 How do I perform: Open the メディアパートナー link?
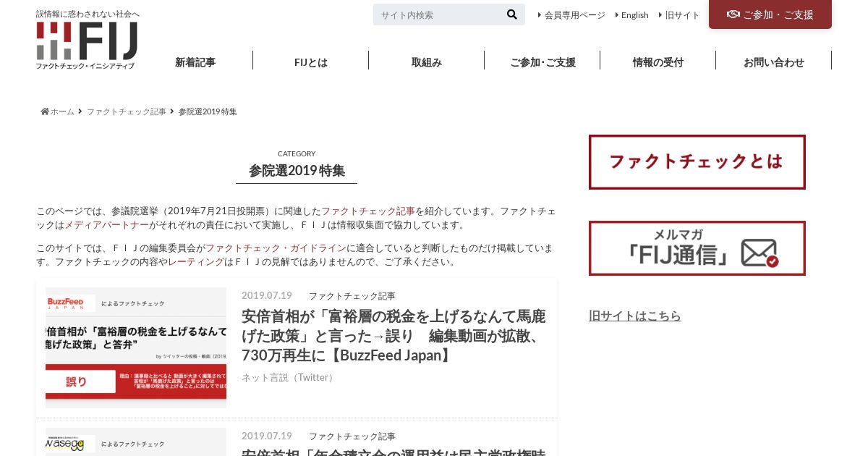107,225
